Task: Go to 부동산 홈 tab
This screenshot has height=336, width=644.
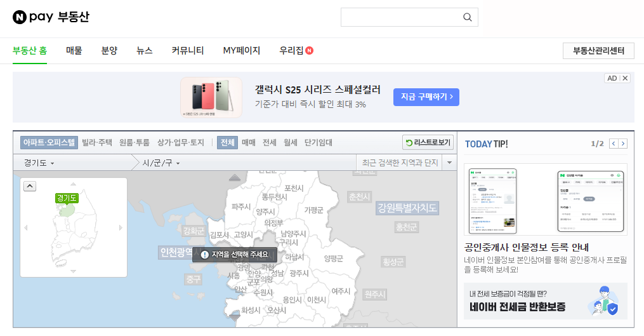Action: tap(30, 51)
